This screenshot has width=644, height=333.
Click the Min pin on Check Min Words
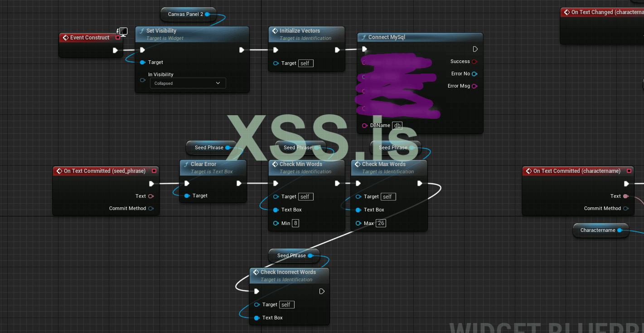point(276,223)
